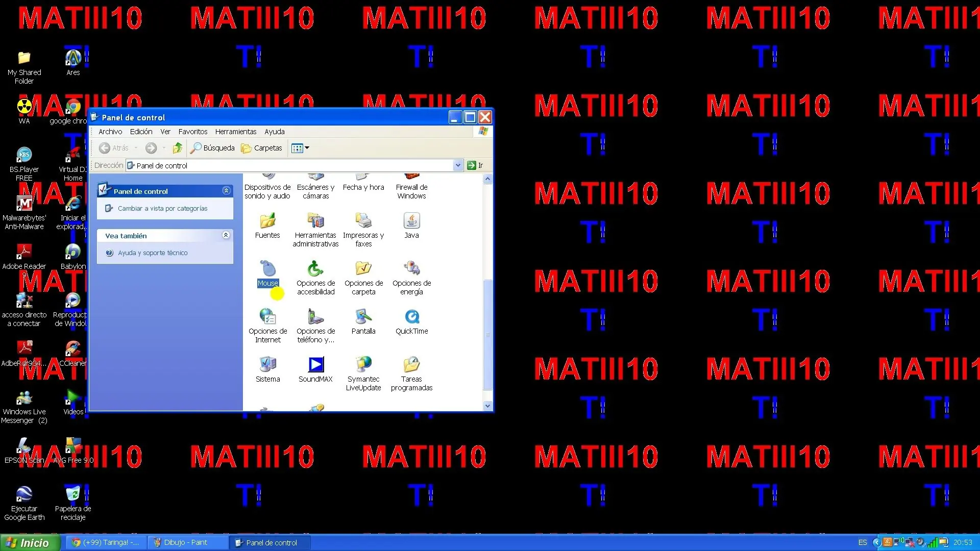Collapse the Panel de control side section
Viewport: 980px width, 551px height.
click(226, 190)
